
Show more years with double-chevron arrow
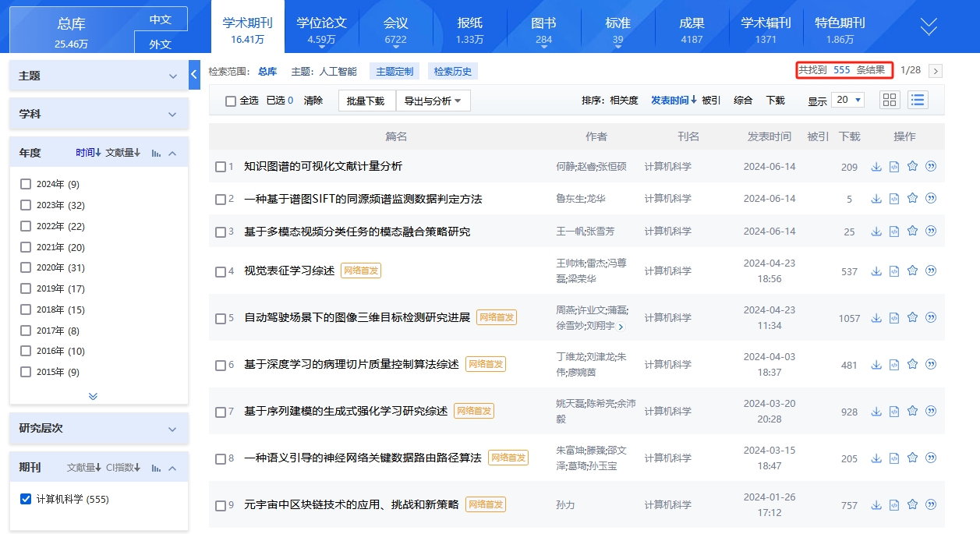point(94,396)
